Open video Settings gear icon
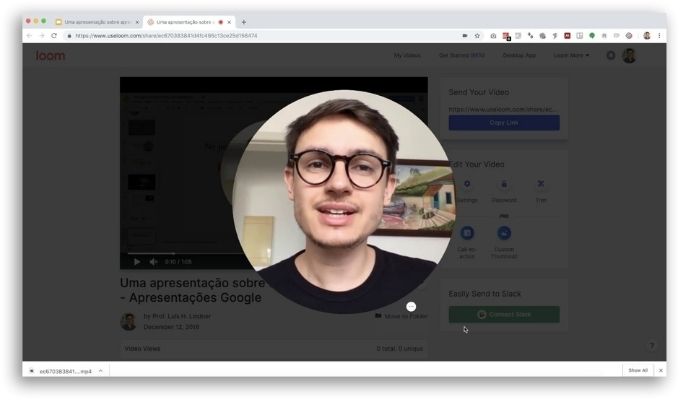The width and height of the screenshot is (700, 400). [x=467, y=184]
